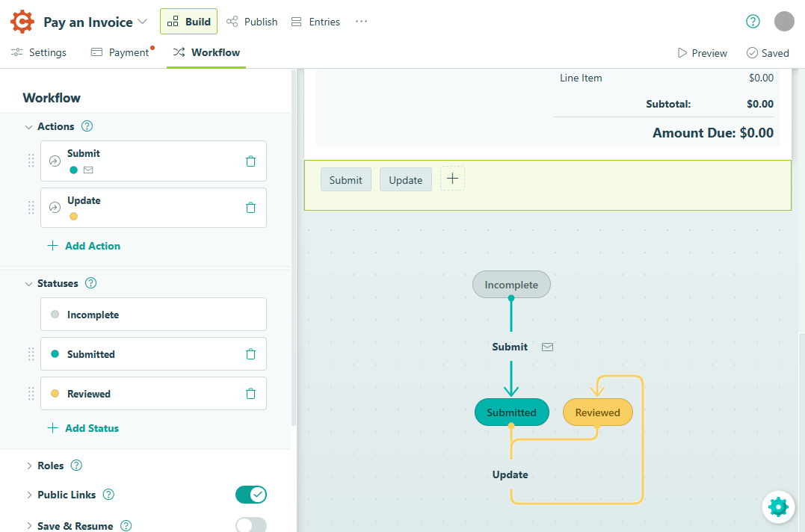Open help for Save & Resume

126,526
